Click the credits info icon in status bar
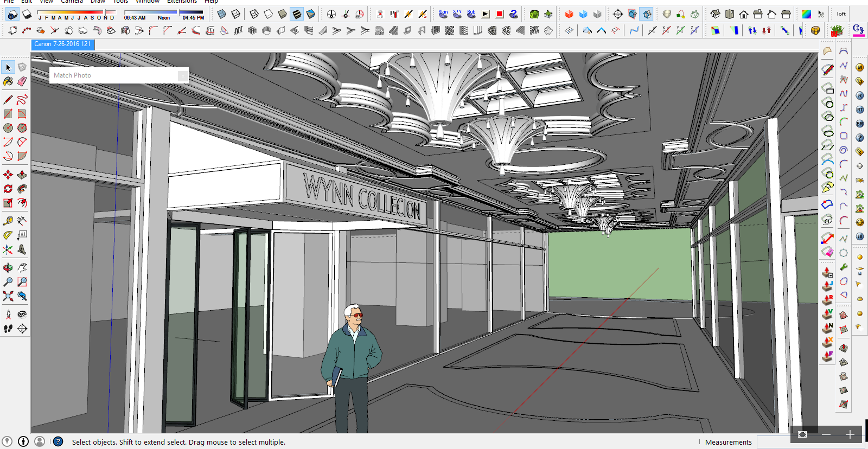The image size is (868, 449). [x=23, y=441]
